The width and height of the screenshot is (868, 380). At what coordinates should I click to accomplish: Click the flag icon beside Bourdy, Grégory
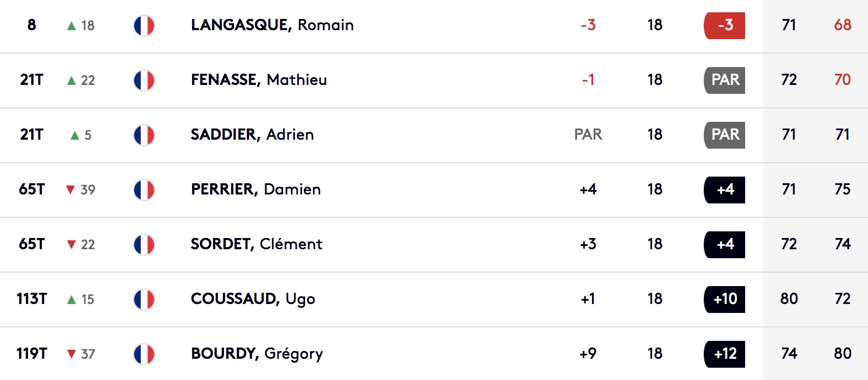click(x=144, y=354)
